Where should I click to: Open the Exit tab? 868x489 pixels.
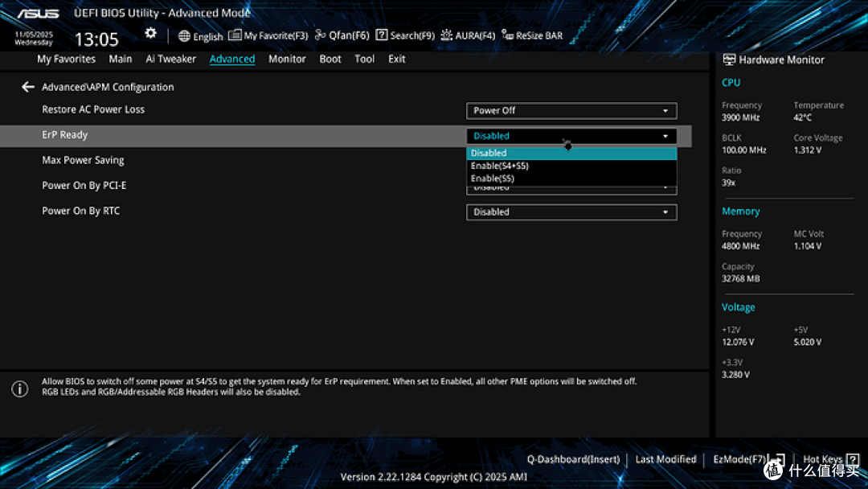pos(396,59)
